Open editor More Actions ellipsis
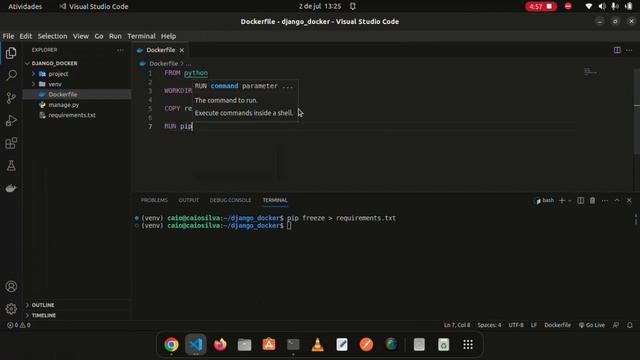 [629, 50]
